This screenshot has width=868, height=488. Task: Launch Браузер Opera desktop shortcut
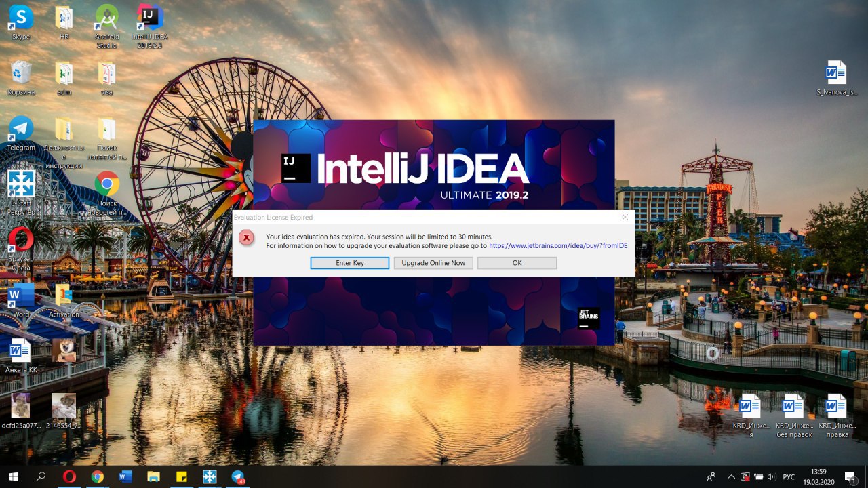[21, 249]
